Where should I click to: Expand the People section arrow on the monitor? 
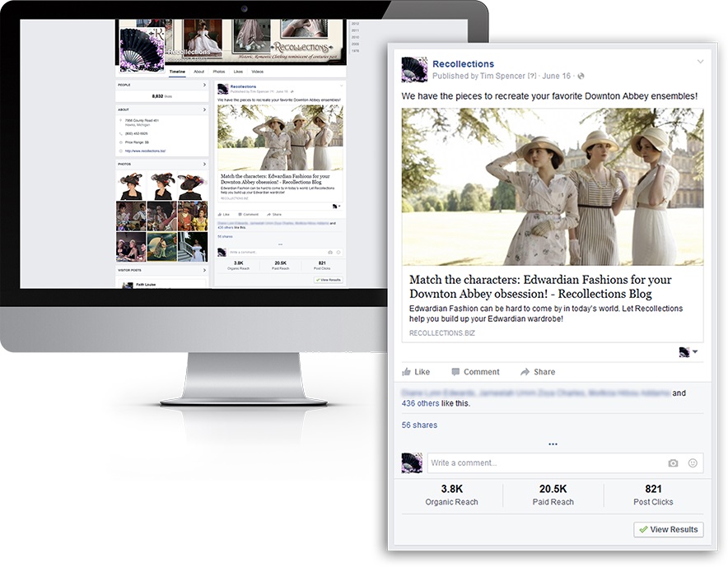click(205, 84)
